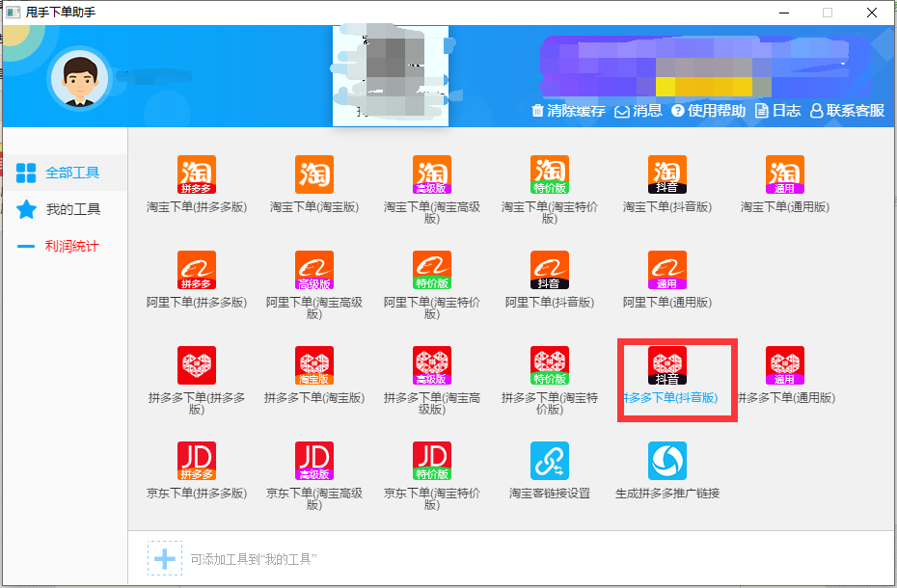
Task: Contact support via 联系客服
Action: pos(848,111)
